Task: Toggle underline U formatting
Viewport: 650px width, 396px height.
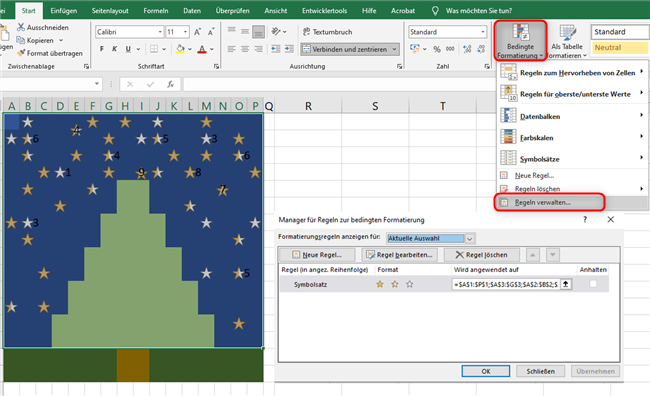Action: tap(128, 49)
